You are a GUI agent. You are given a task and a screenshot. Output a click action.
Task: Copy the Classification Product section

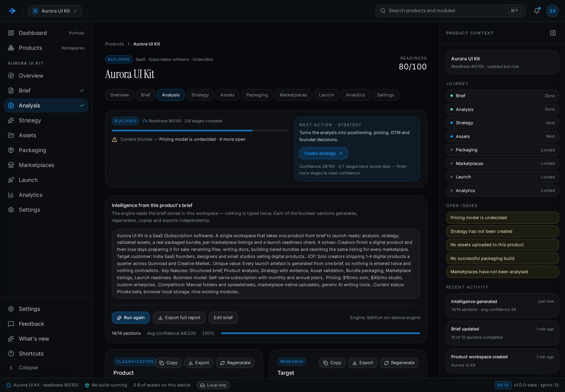coord(168,363)
